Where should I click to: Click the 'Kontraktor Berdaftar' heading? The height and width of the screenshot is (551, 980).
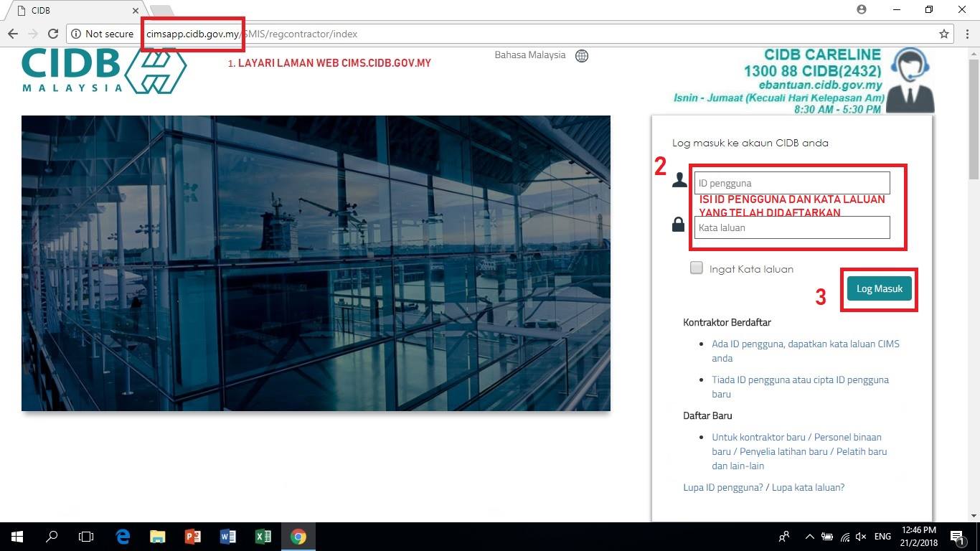[x=727, y=322]
